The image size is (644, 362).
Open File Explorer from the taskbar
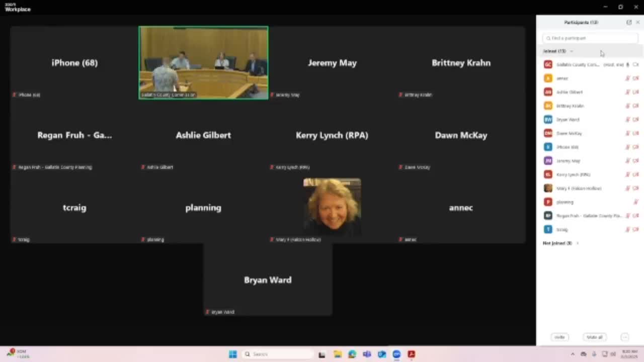(x=337, y=354)
